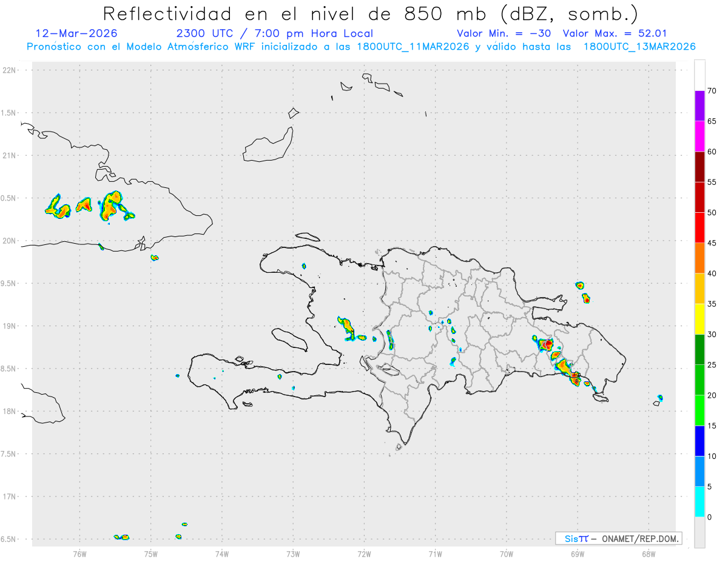
Task: Click the color scale value '45'
Action: pyautogui.click(x=712, y=243)
